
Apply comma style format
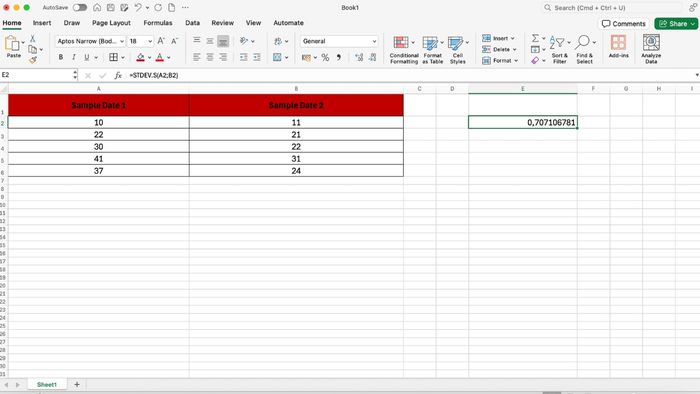coord(339,57)
